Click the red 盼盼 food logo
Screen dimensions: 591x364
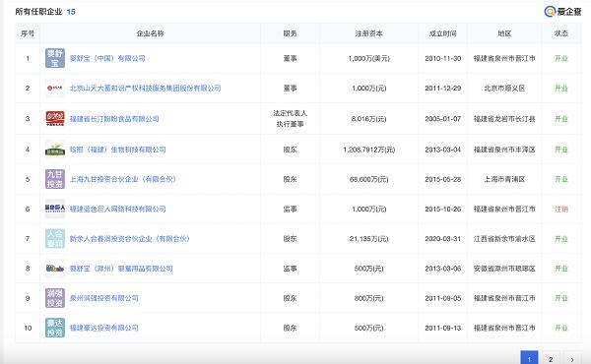tap(55, 119)
